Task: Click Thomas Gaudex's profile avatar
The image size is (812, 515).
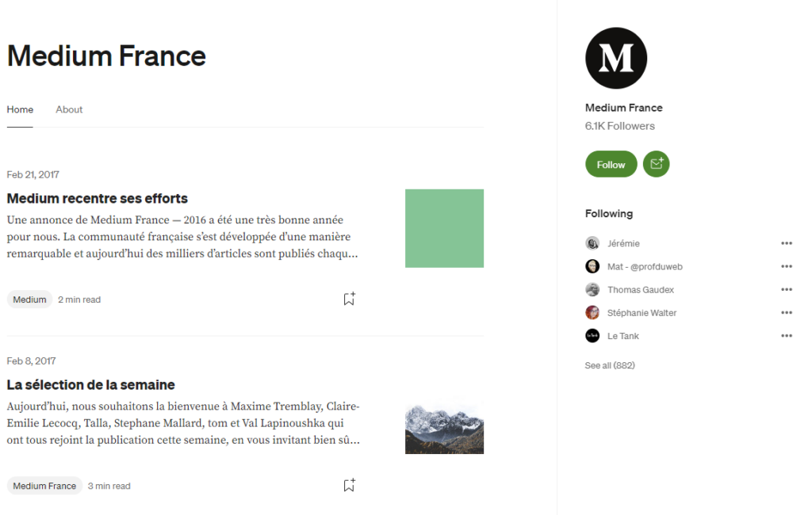Action: (x=592, y=290)
